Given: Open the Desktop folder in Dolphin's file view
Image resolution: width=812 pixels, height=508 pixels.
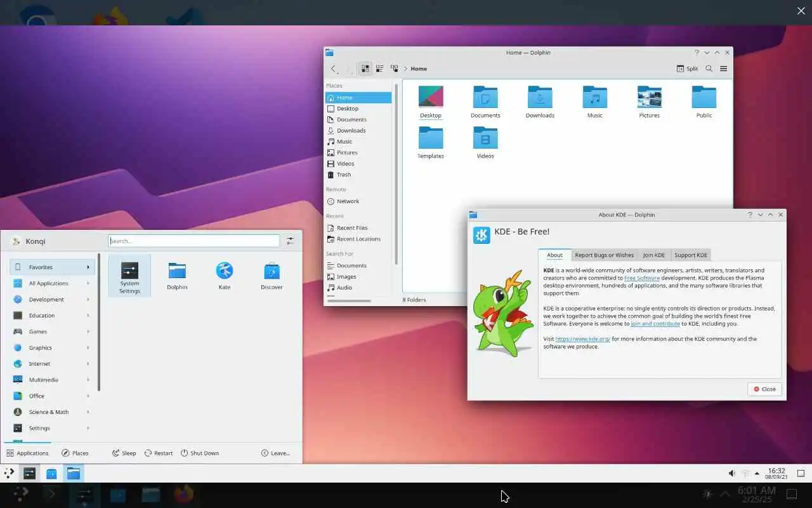Looking at the screenshot, I should point(431,102).
